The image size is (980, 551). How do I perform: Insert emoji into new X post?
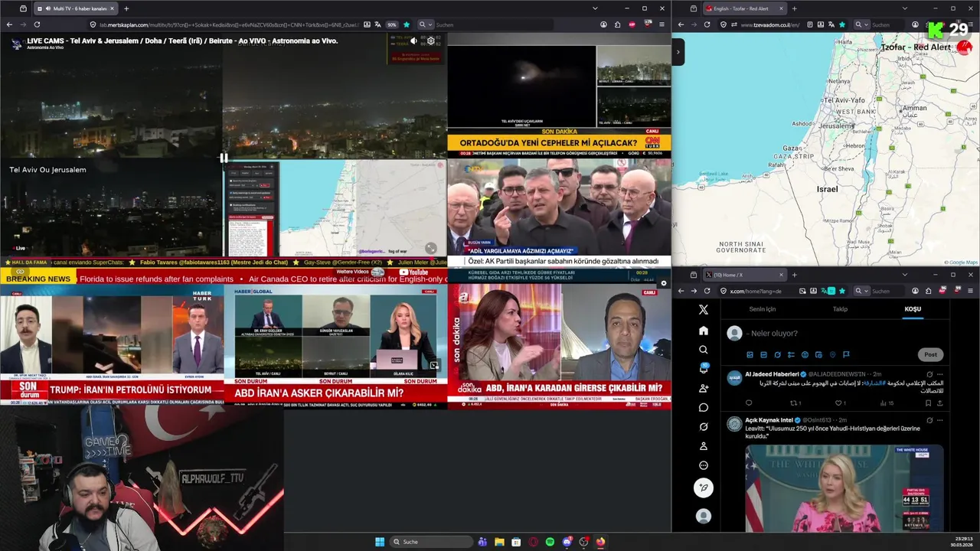tap(805, 354)
